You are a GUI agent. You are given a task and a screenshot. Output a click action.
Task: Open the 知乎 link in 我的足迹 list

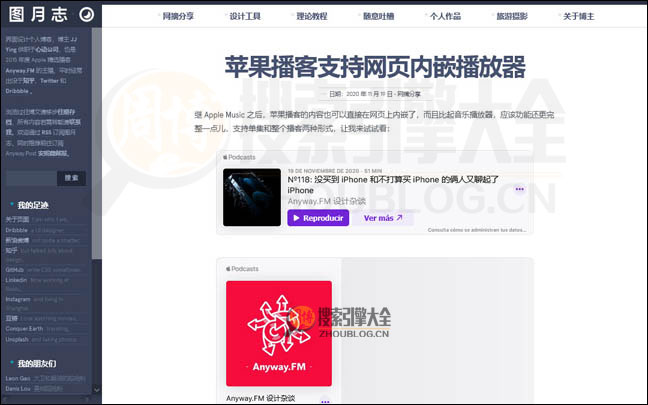pos(12,250)
